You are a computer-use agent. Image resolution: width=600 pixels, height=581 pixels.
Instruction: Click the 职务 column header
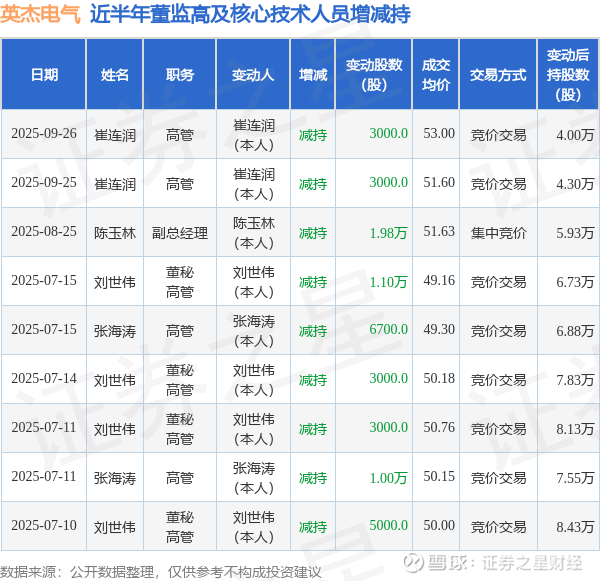coord(179,74)
